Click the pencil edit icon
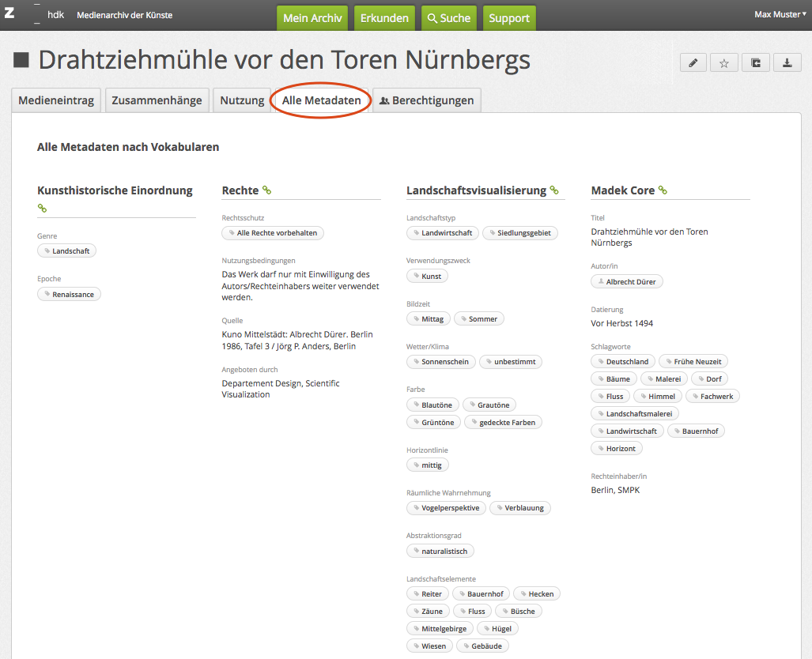Viewport: 812px width, 659px height. point(693,63)
